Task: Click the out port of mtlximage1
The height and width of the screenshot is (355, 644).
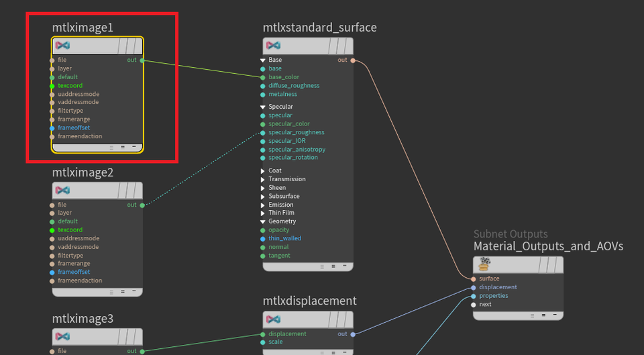Action: pyautogui.click(x=142, y=60)
